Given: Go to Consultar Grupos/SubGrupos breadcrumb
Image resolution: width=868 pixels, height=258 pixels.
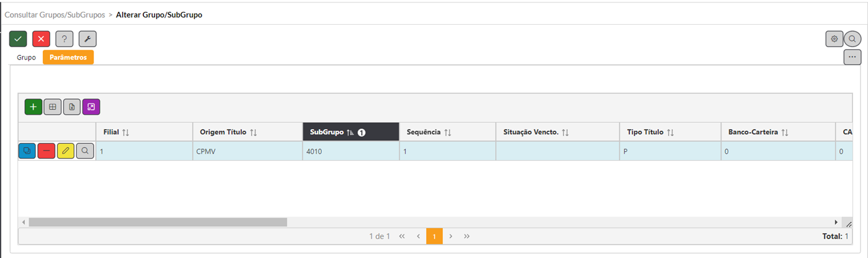Looking at the screenshot, I should coord(55,14).
